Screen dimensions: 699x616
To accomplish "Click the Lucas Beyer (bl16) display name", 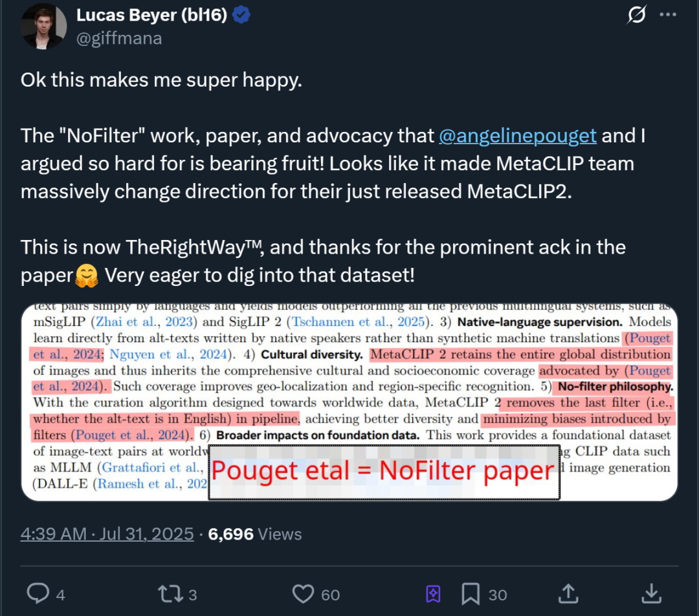I will tap(151, 15).
